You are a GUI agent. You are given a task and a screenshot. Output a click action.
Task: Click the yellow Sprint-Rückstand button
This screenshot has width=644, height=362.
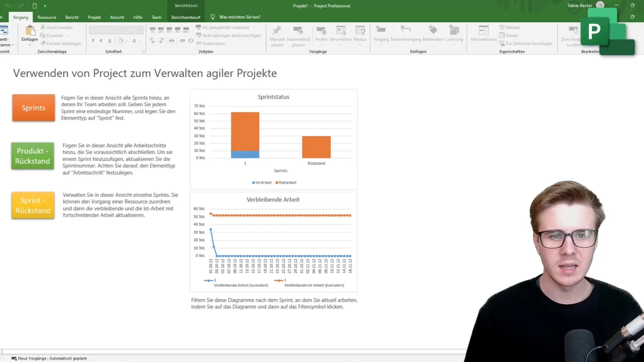point(33,205)
